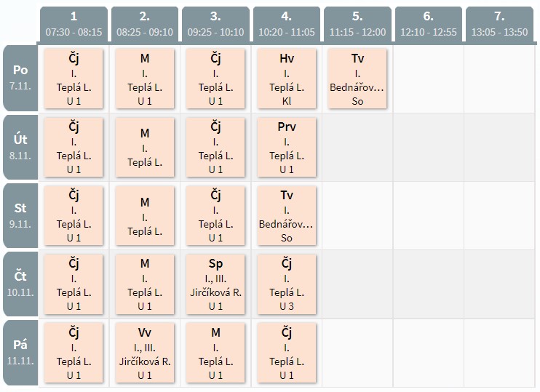The height and width of the screenshot is (392, 540).
Task: Click the period 1 header 07:30 - 08:15
Action: (x=74, y=25)
